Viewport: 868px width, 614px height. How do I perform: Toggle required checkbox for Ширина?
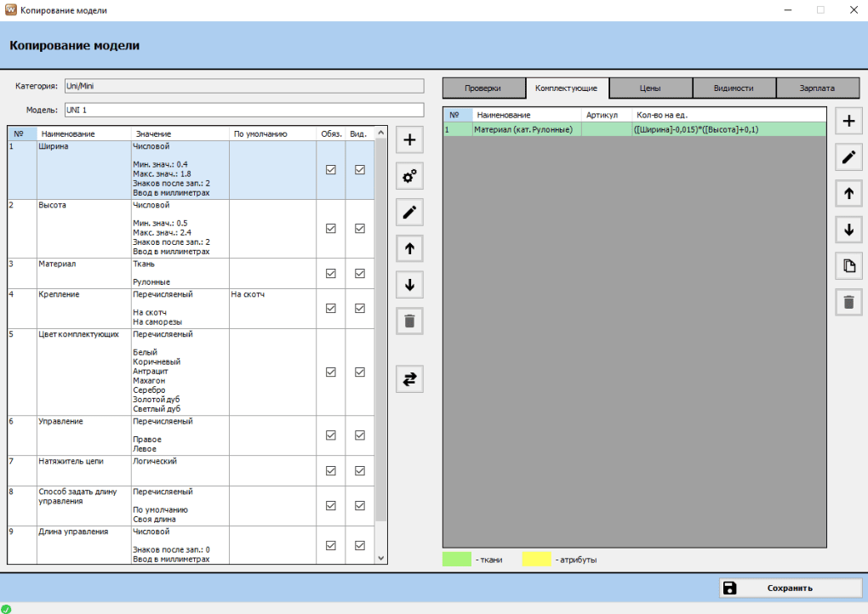[331, 170]
